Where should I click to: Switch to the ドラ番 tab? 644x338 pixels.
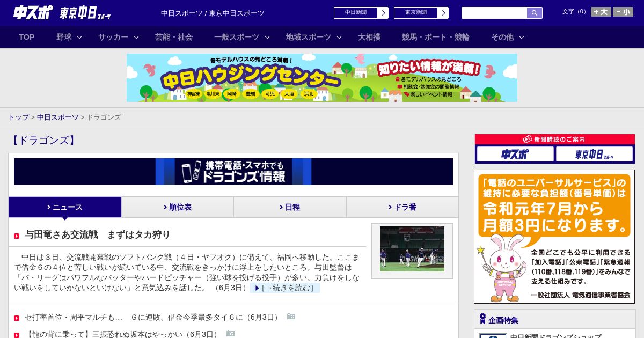pos(402,207)
